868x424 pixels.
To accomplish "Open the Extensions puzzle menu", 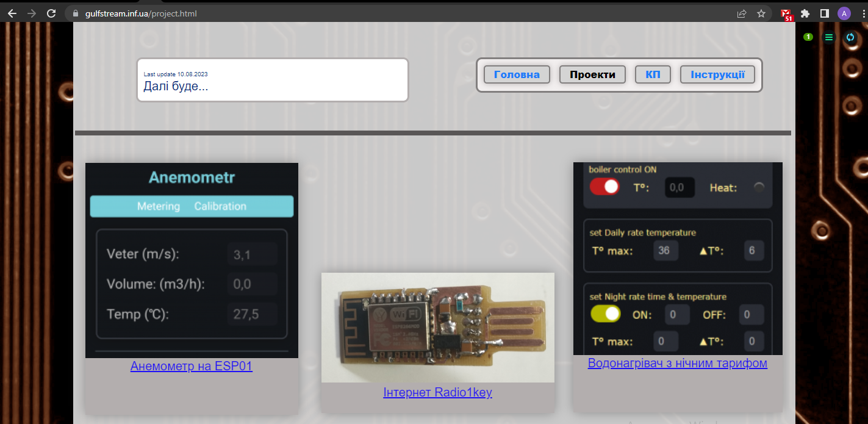I will pos(805,13).
